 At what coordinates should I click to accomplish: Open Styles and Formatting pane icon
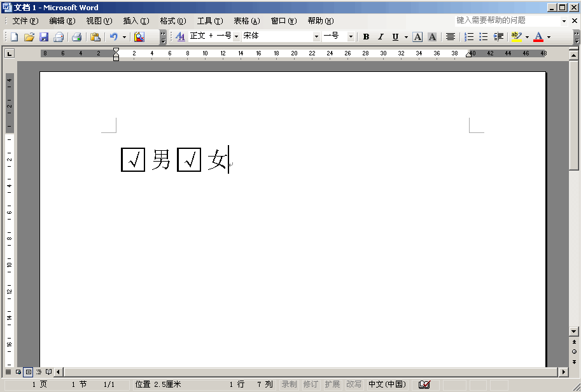(x=180, y=37)
